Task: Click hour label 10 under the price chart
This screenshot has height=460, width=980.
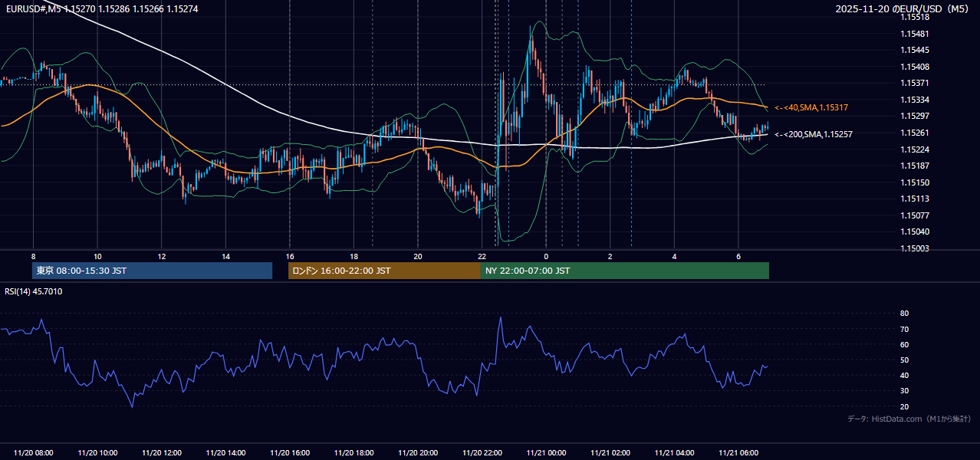Action: (x=97, y=256)
